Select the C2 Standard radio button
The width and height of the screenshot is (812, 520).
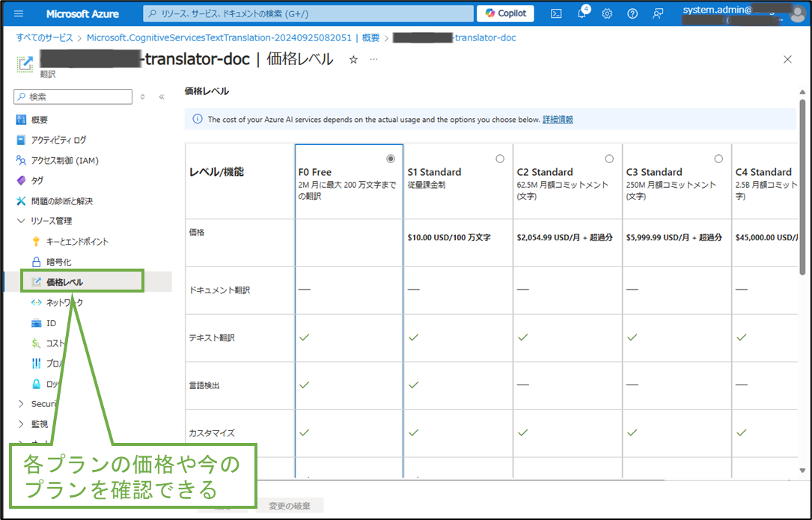click(609, 159)
